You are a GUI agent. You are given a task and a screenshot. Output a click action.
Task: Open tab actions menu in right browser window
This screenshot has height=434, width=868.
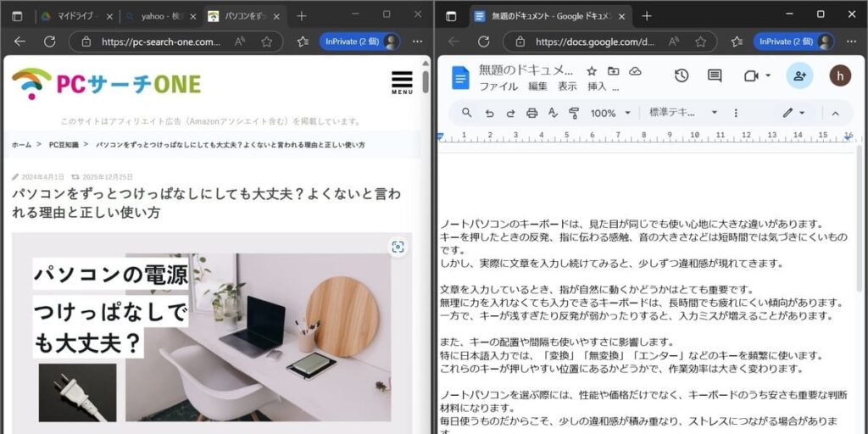(451, 16)
